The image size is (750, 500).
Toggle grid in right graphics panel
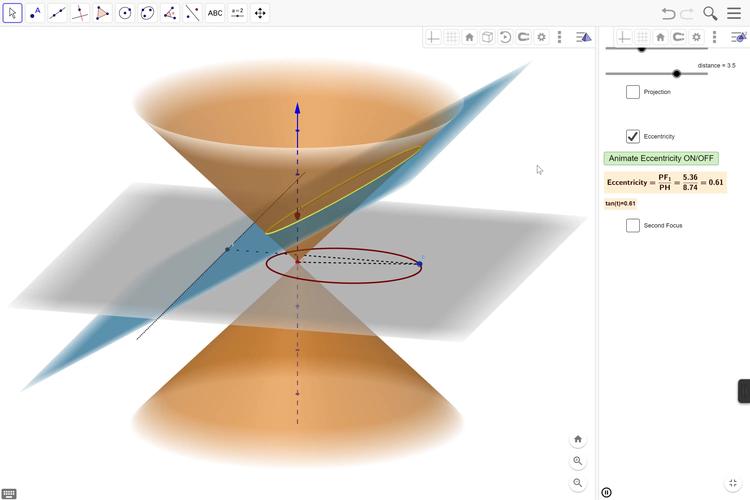coord(642,37)
